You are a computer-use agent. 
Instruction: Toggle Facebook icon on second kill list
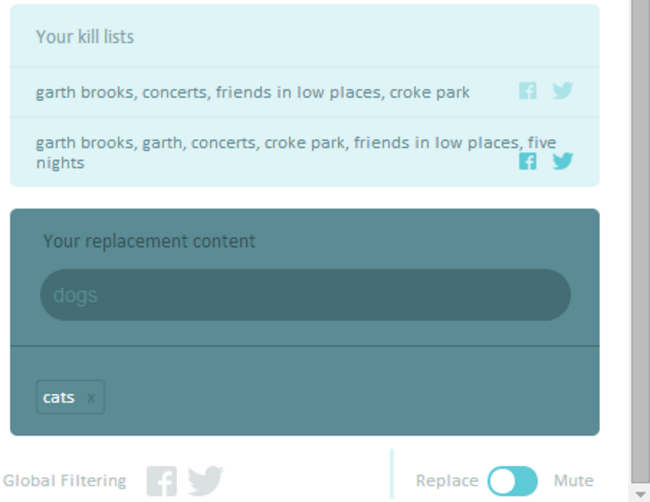pyautogui.click(x=528, y=161)
